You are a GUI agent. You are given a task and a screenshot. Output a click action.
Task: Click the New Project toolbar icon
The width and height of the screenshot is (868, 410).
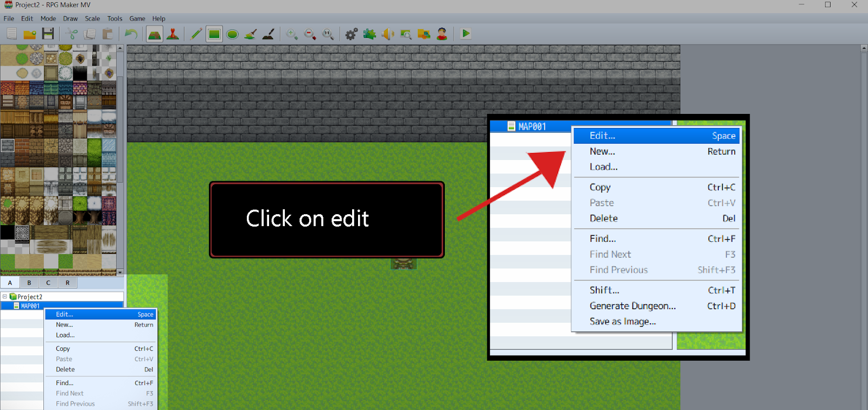click(11, 34)
